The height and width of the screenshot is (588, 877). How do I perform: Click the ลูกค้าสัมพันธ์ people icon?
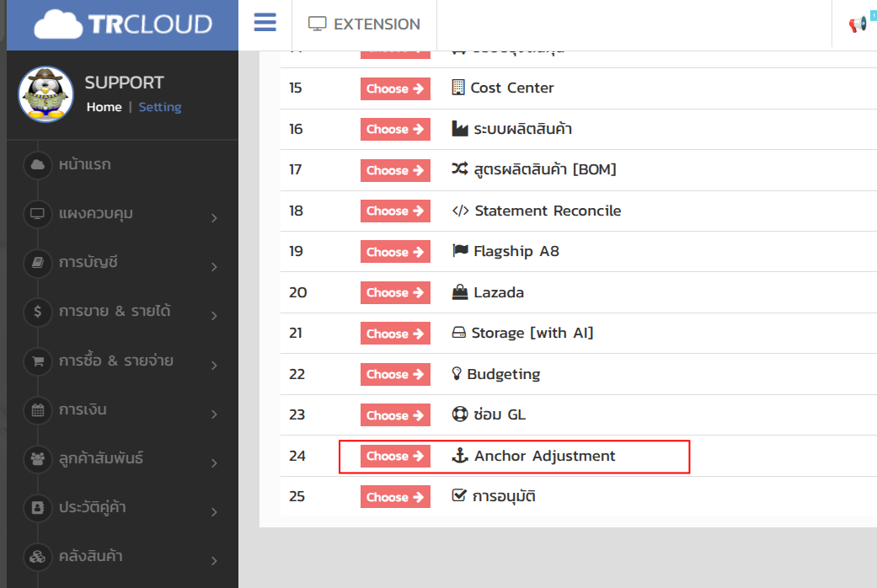37,459
